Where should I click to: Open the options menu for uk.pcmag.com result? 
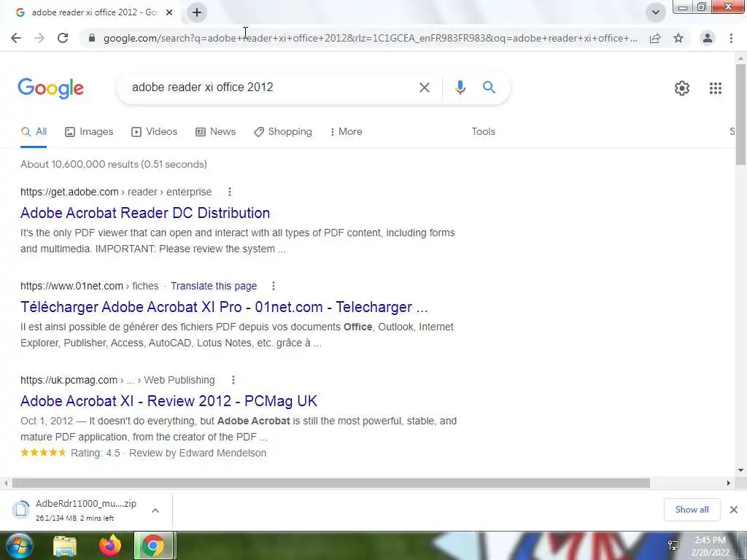tap(233, 380)
